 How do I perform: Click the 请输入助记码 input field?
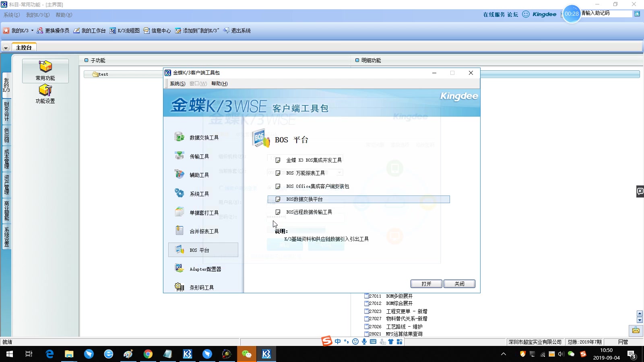point(607,13)
